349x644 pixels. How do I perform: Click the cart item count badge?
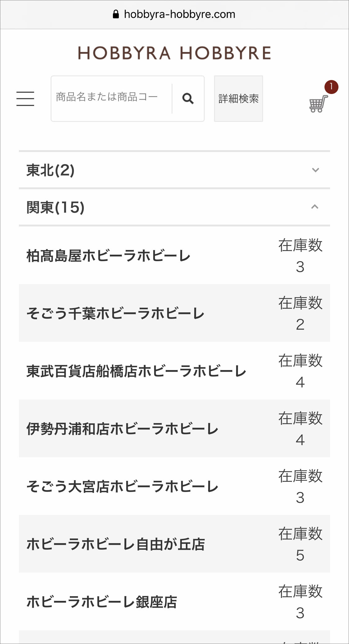(331, 87)
